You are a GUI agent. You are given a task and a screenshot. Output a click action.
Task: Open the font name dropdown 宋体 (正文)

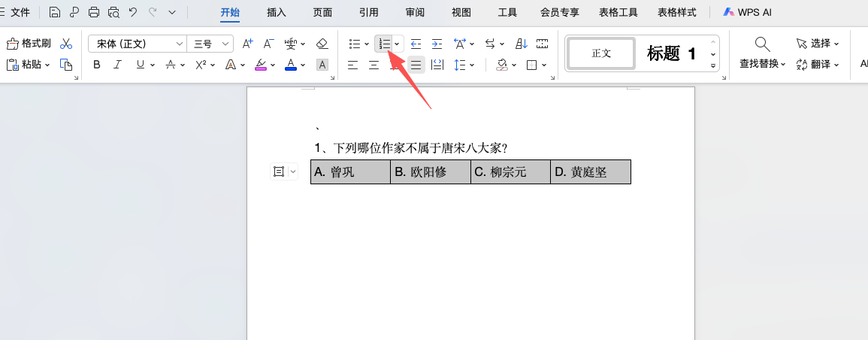click(x=137, y=44)
